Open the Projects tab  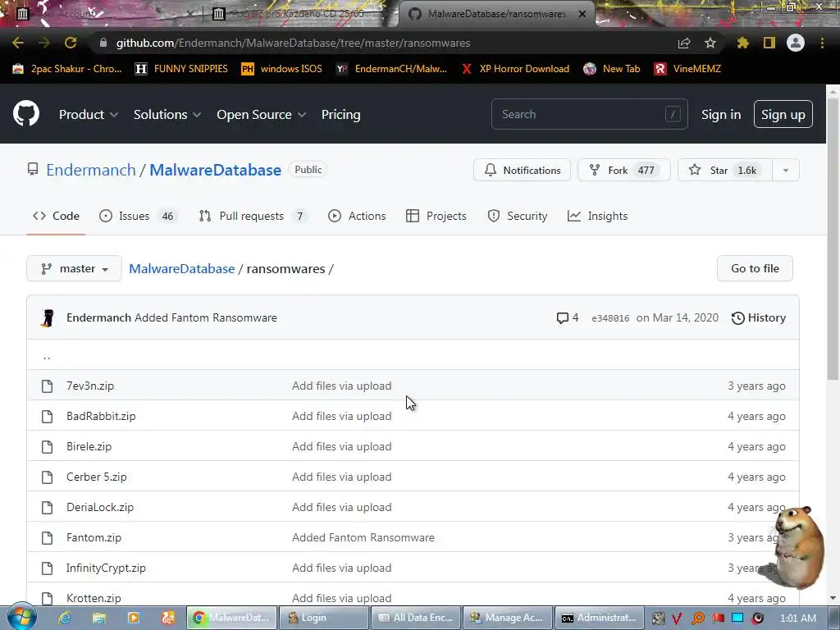point(436,216)
